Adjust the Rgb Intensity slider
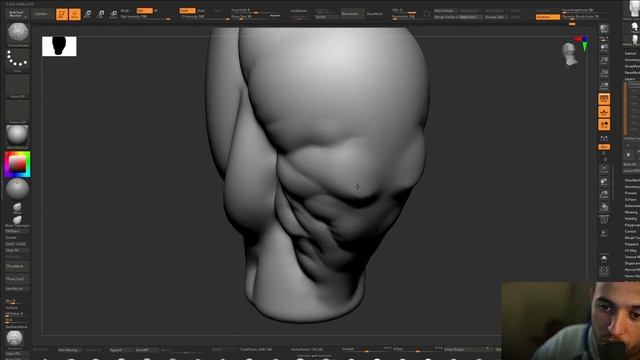 point(146,17)
